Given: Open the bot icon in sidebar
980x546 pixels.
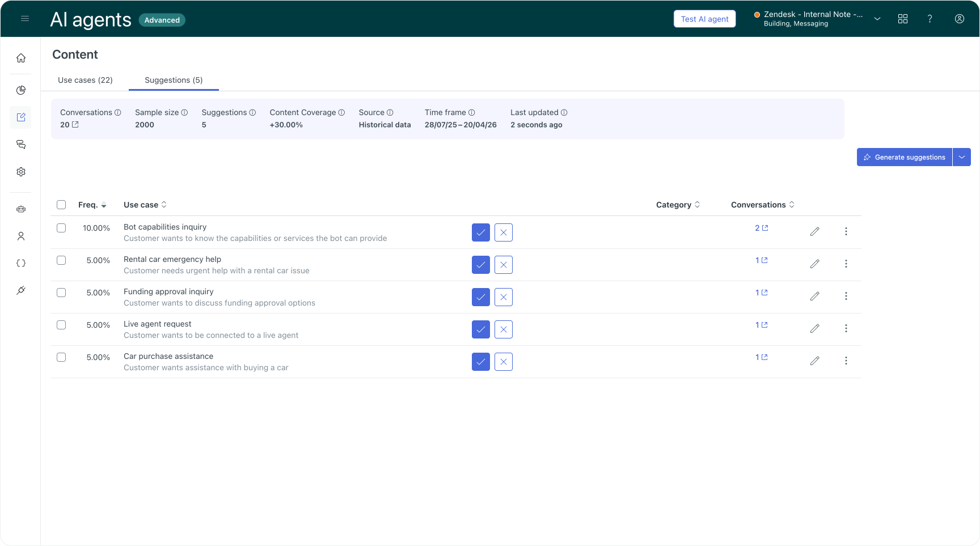Looking at the screenshot, I should coord(21,209).
